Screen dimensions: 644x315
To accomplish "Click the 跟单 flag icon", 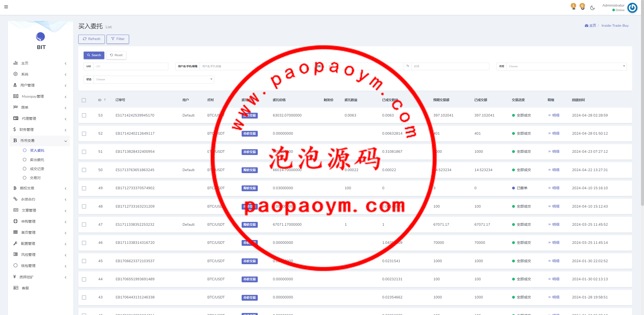I will point(16,107).
